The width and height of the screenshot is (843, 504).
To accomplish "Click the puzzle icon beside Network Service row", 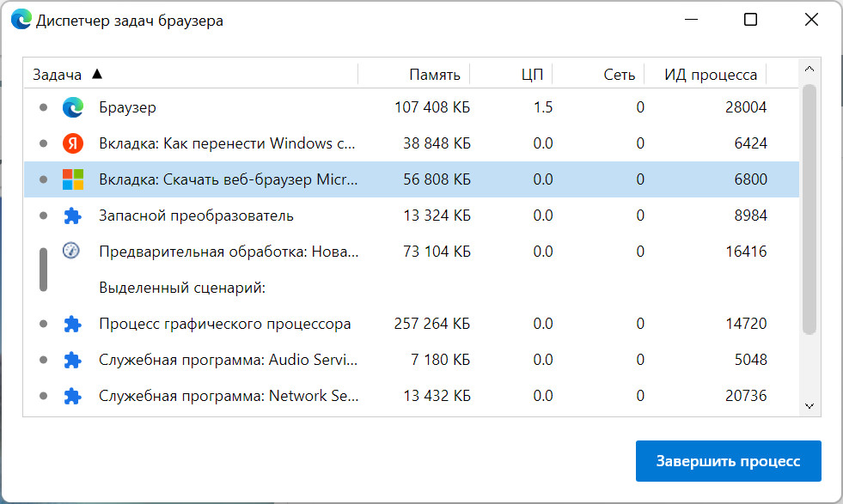I will pos(73,396).
